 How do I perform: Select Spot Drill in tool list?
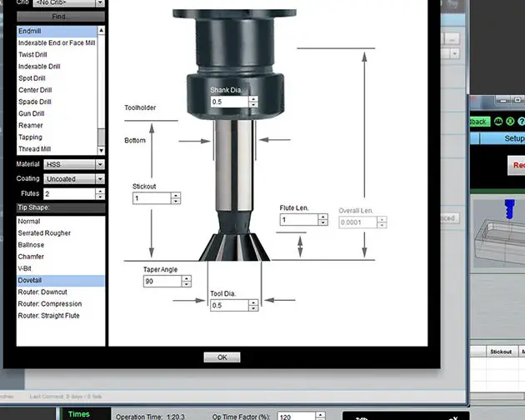pos(57,78)
